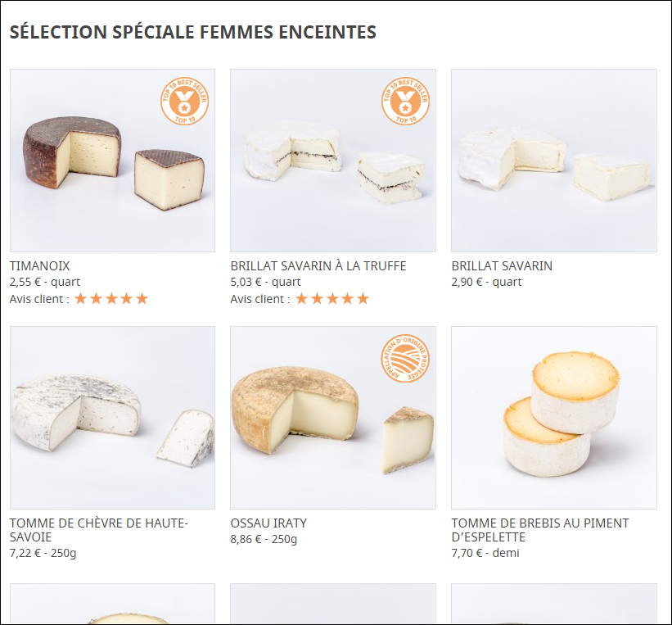
Task: Open the Tomme de Brebis au Piment d'Espelette link
Action: [540, 528]
